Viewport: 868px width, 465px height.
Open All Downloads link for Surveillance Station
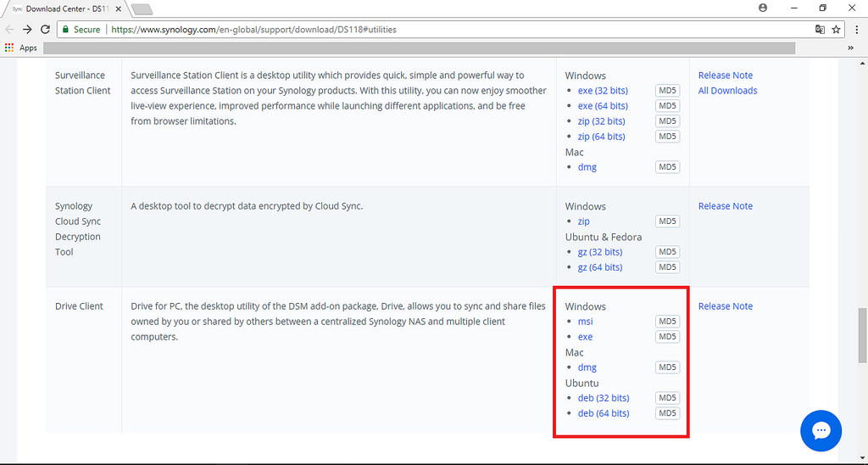click(727, 90)
